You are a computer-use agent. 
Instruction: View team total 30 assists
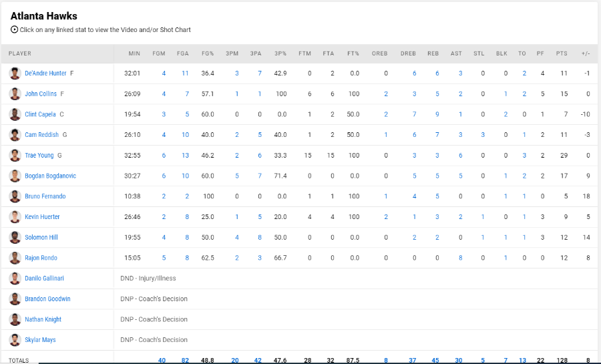(x=458, y=360)
